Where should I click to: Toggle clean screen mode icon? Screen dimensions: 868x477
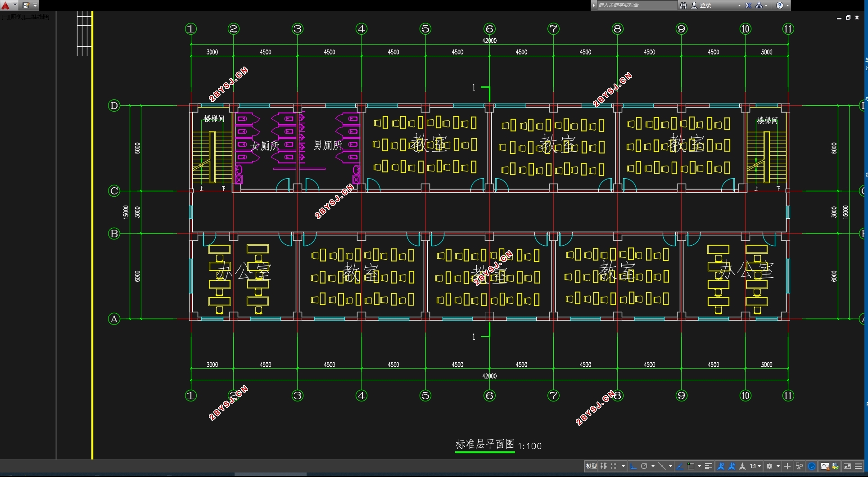tap(847, 466)
